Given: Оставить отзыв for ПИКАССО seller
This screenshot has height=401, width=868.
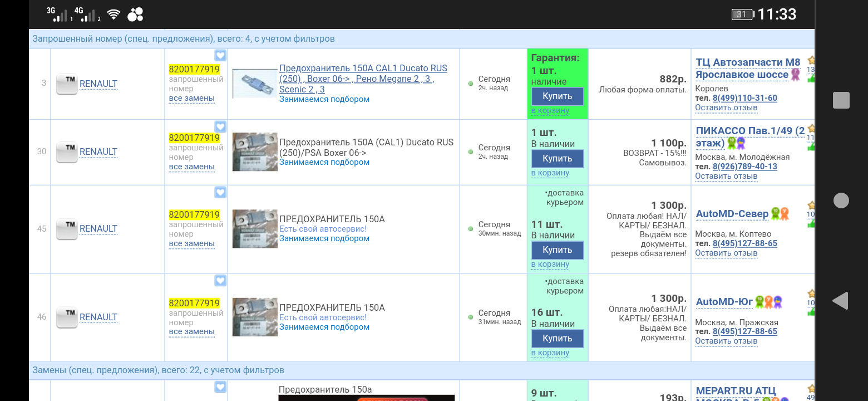Looking at the screenshot, I should pos(726,177).
